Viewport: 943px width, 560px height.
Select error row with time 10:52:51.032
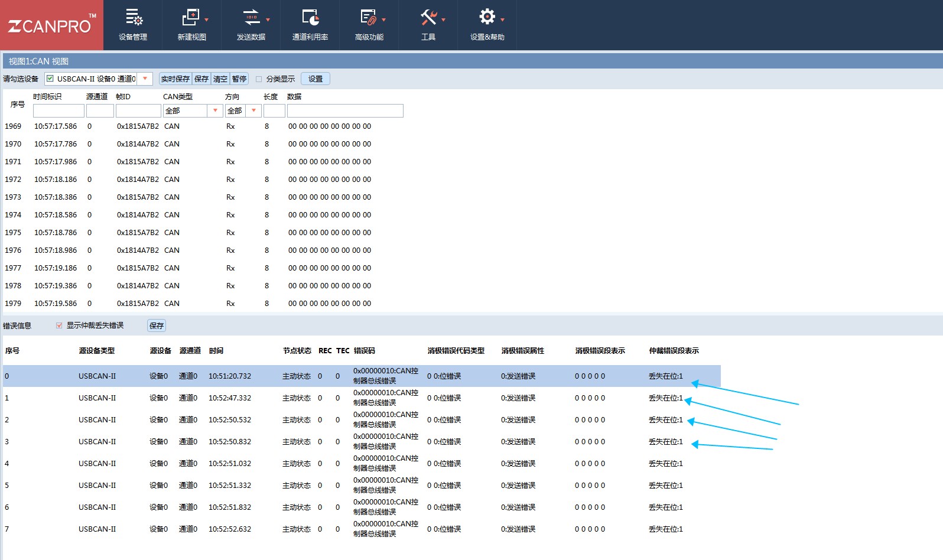[362, 463]
